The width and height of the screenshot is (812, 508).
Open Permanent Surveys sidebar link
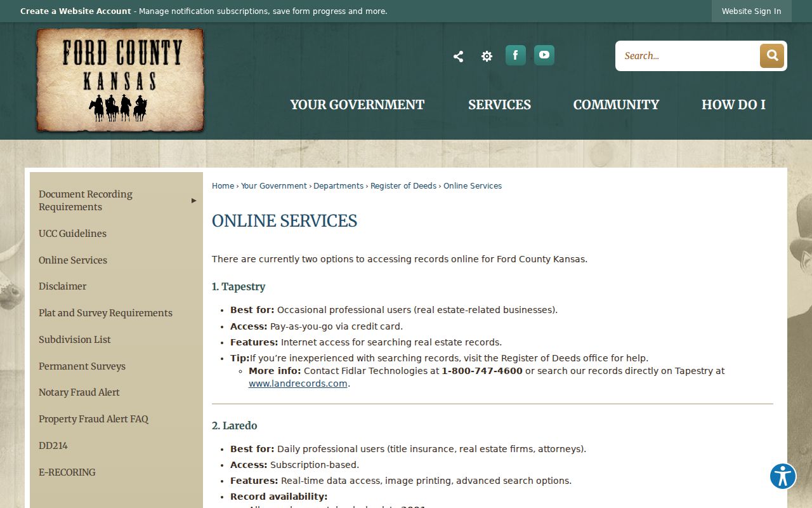tap(82, 366)
